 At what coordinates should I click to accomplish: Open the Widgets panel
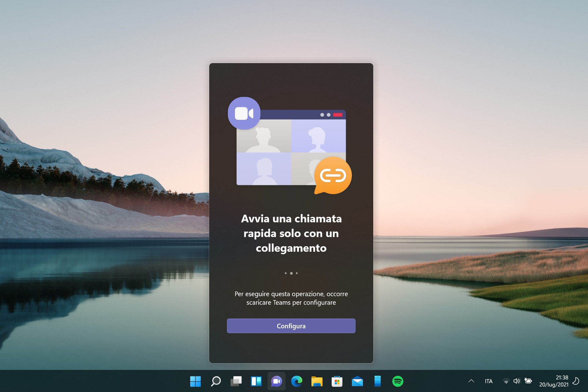[256, 381]
